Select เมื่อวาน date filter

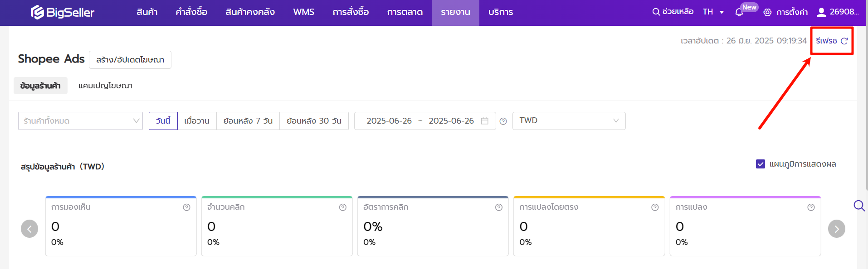[197, 121]
